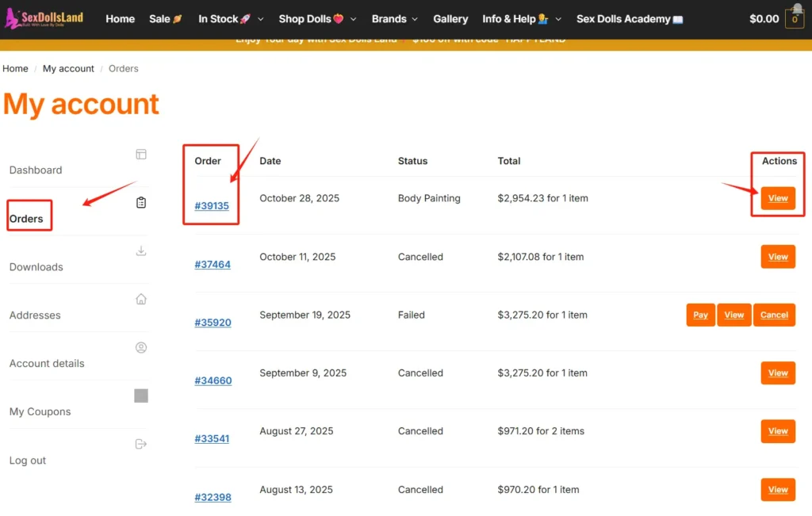Click the Pay button for order #35920
The width and height of the screenshot is (812, 516).
pyautogui.click(x=700, y=315)
